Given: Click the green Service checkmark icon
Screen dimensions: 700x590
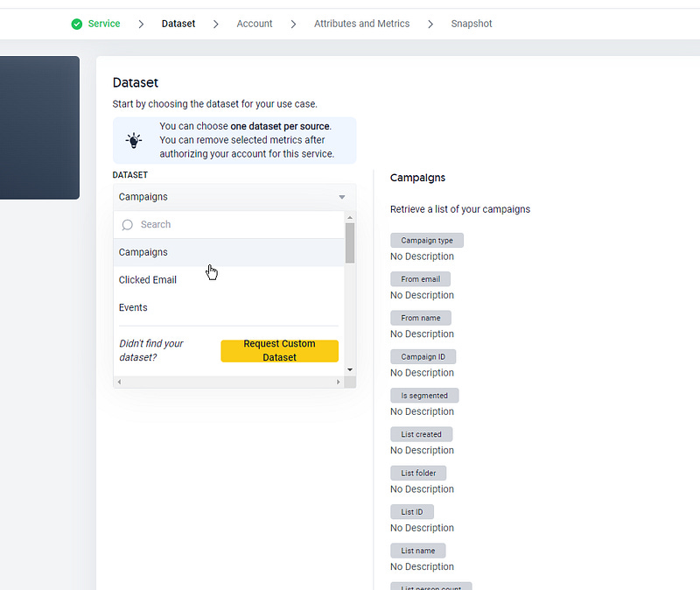Looking at the screenshot, I should [x=77, y=25].
